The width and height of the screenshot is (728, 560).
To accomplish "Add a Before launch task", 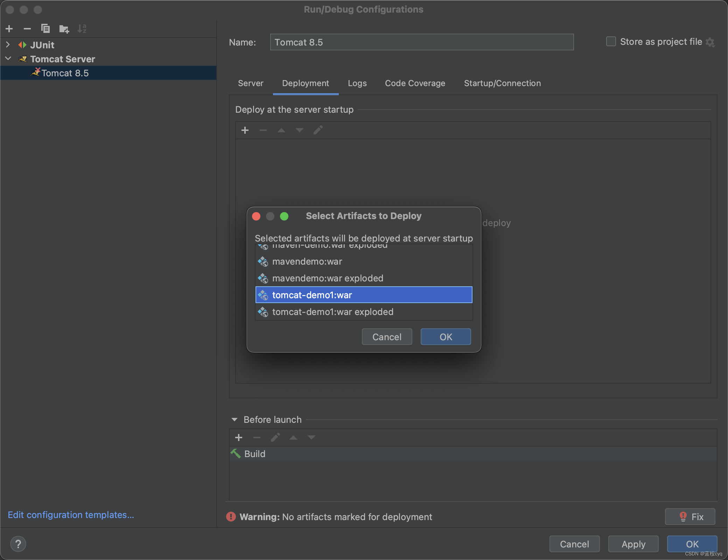I will (x=239, y=437).
